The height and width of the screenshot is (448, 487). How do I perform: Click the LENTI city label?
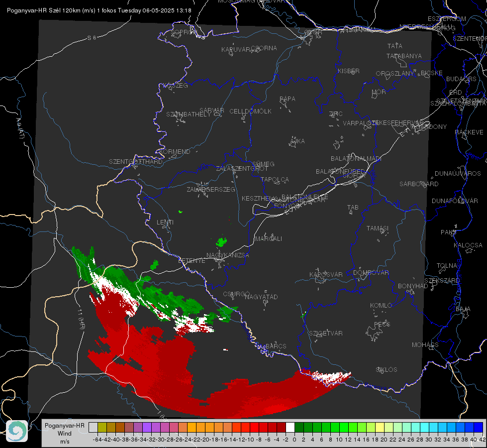click(x=165, y=223)
